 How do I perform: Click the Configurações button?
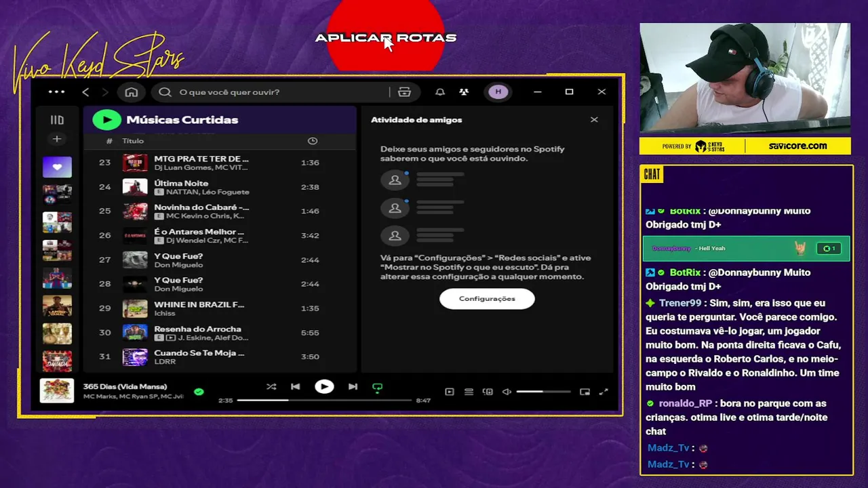[x=487, y=299]
